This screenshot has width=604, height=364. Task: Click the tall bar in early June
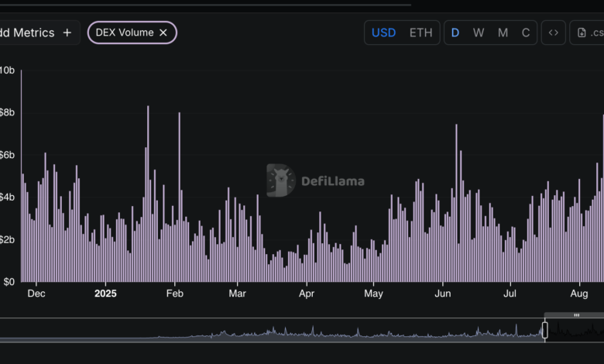coord(456,203)
